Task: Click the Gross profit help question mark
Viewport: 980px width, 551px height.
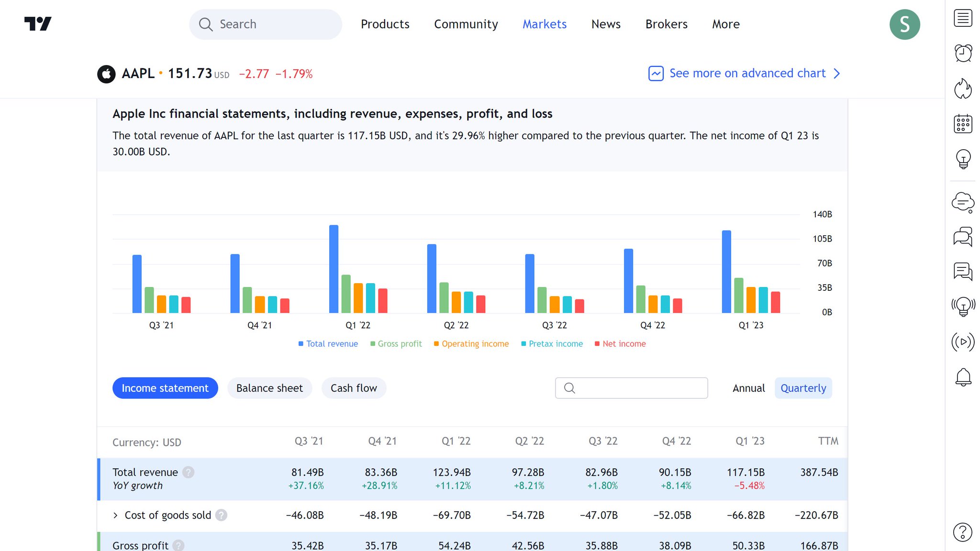Action: tap(178, 545)
